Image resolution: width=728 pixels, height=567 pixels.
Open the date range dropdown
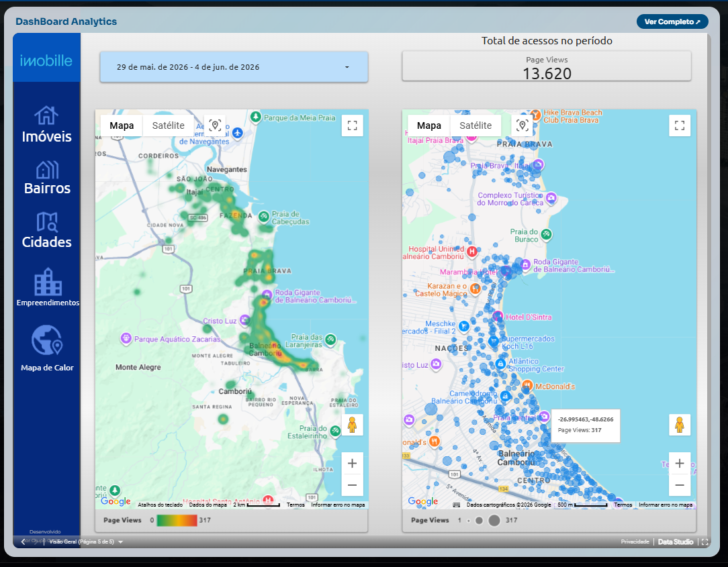coord(234,67)
